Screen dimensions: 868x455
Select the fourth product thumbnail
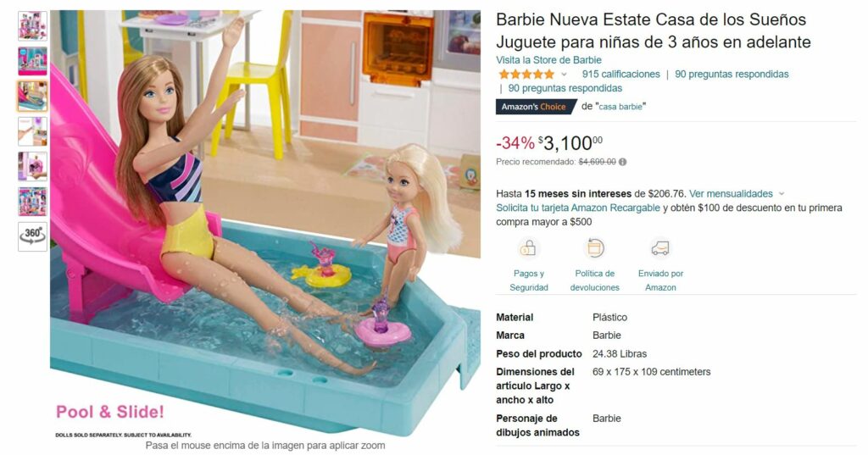pos(33,131)
